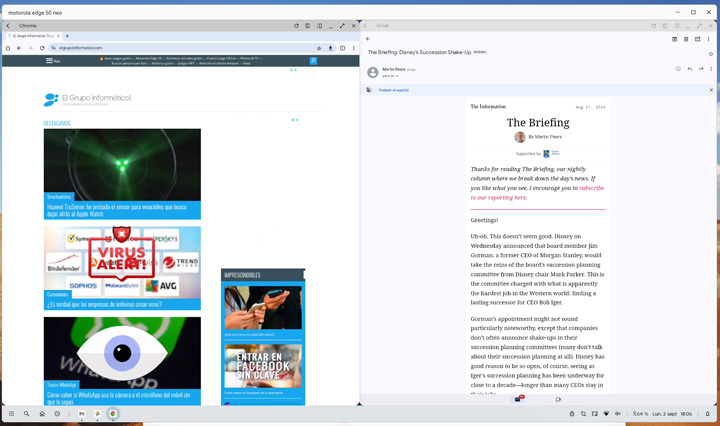Go to home from the taskbar
Viewport: 720px width, 426px height.
(42, 414)
